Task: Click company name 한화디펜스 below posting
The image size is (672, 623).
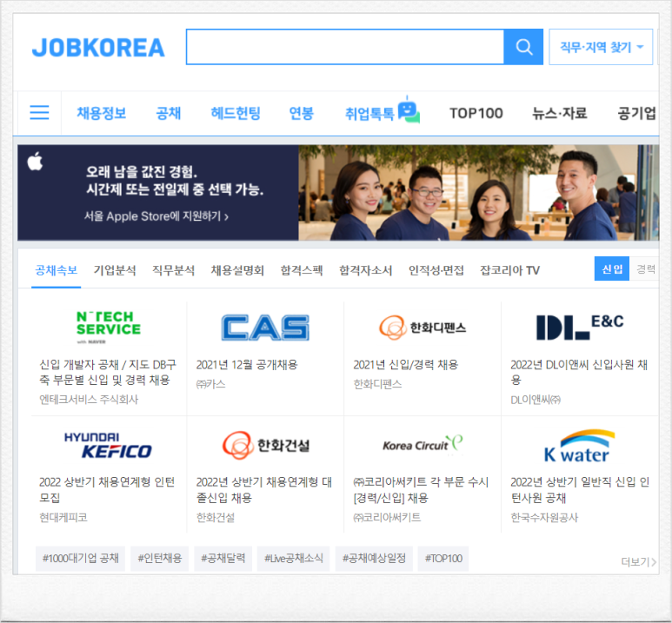Action: [x=377, y=384]
